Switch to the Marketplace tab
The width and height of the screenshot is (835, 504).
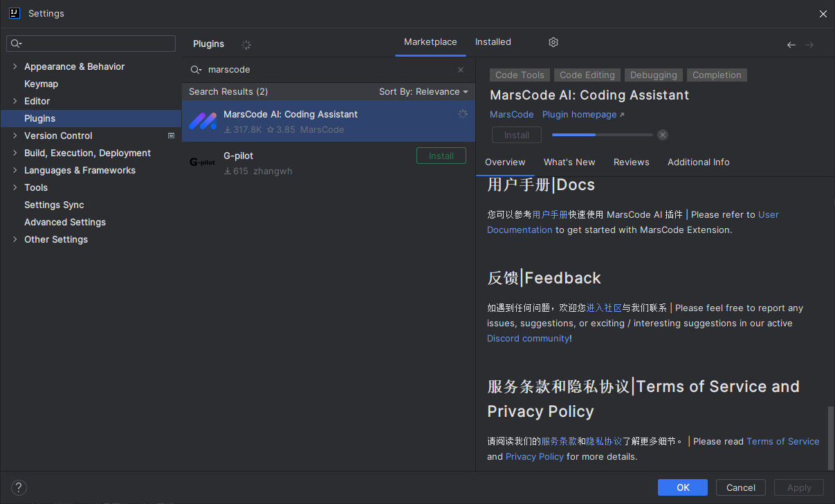click(430, 42)
